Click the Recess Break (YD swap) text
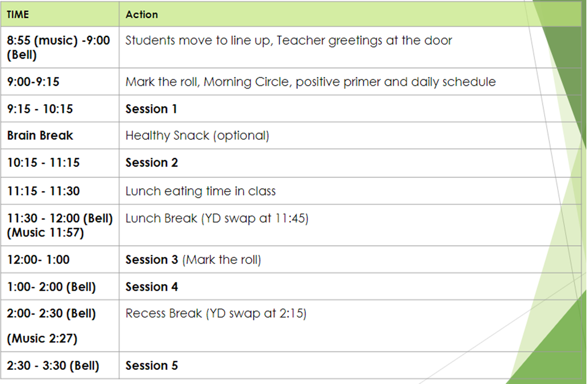Screen dimensions: 588x384 (216, 314)
